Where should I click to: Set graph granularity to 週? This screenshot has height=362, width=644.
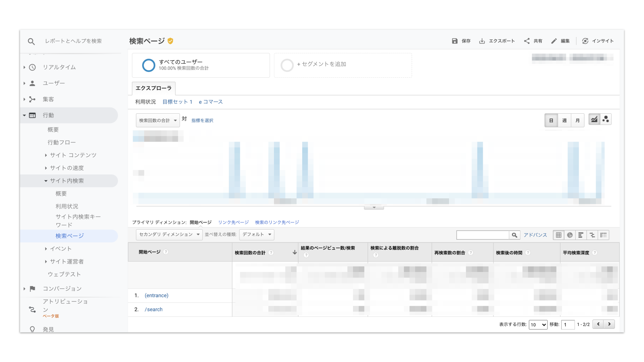pyautogui.click(x=565, y=120)
